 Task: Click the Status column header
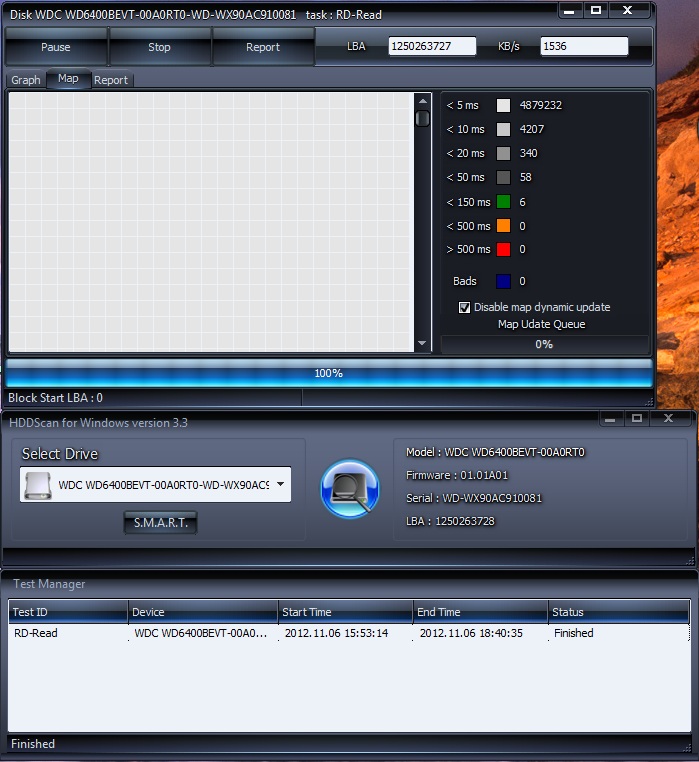619,612
